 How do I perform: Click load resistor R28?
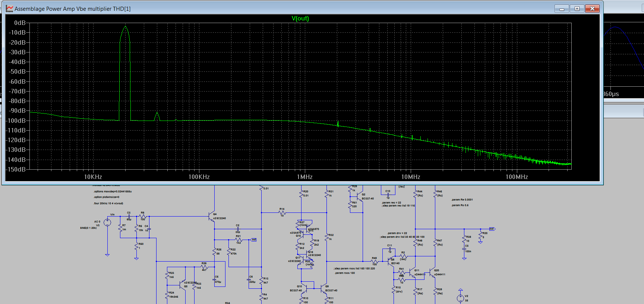[481, 235]
